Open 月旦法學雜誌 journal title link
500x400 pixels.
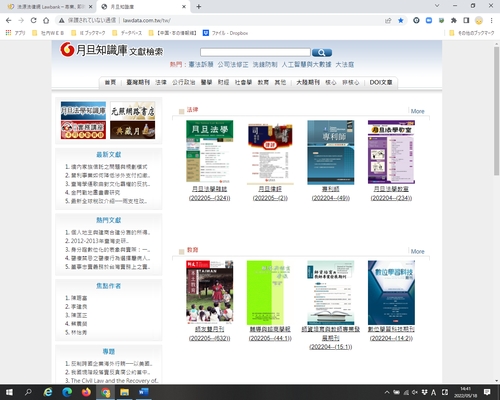point(210,189)
